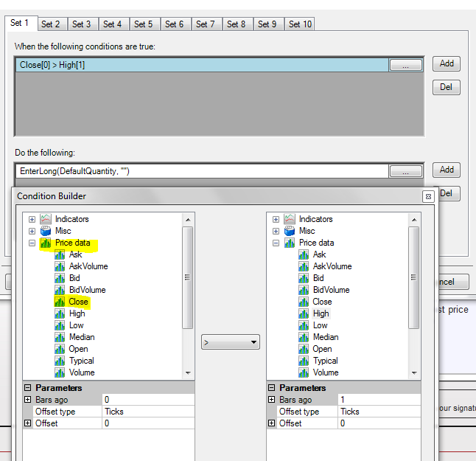Image resolution: width=476 pixels, height=461 pixels.
Task: Open the comparison operator dropdown
Action: (231, 342)
